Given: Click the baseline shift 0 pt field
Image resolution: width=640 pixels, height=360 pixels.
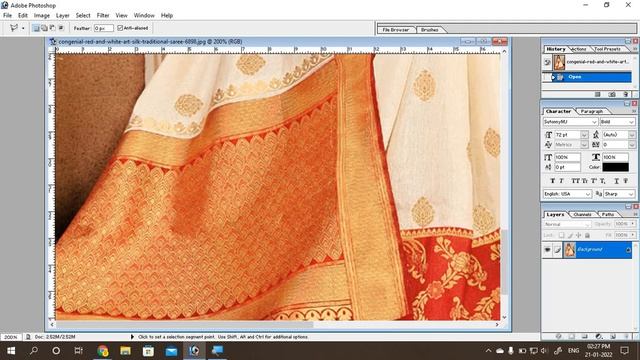Looking at the screenshot, I should tap(567, 167).
